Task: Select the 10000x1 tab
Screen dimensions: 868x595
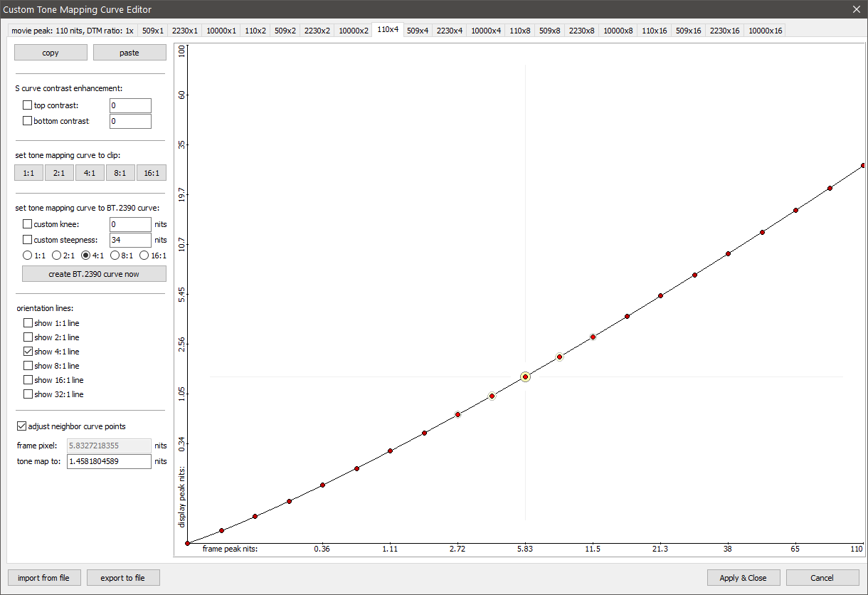Action: click(x=221, y=31)
